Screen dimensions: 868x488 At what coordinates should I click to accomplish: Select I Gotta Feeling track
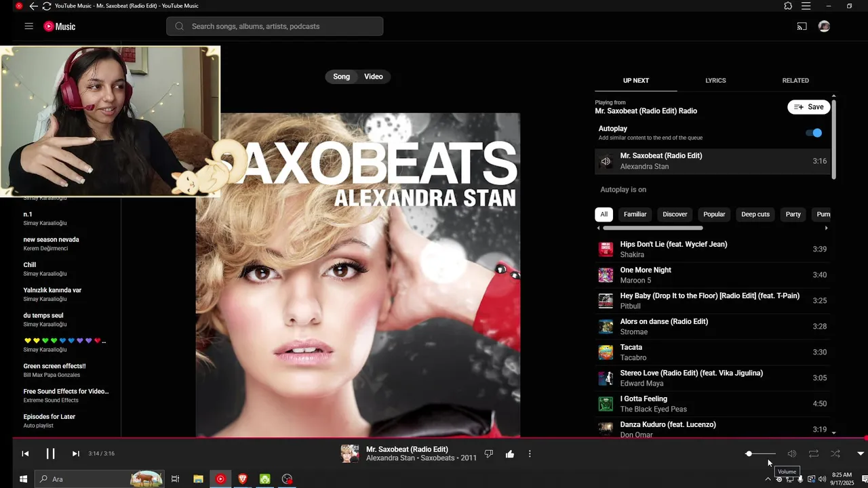click(x=712, y=404)
